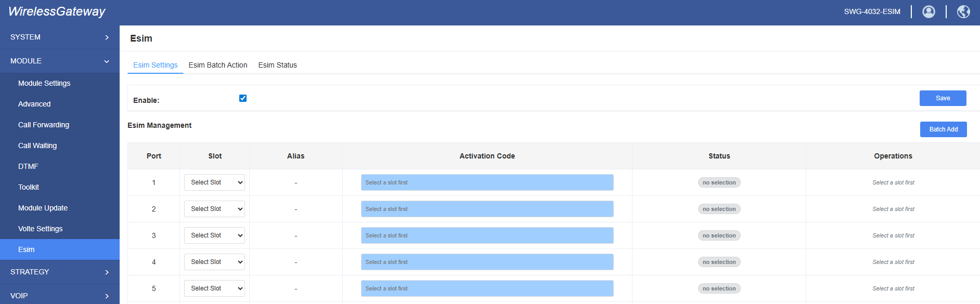The image size is (980, 304).
Task: Open Select Slot dropdown for port 5
Action: (214, 288)
